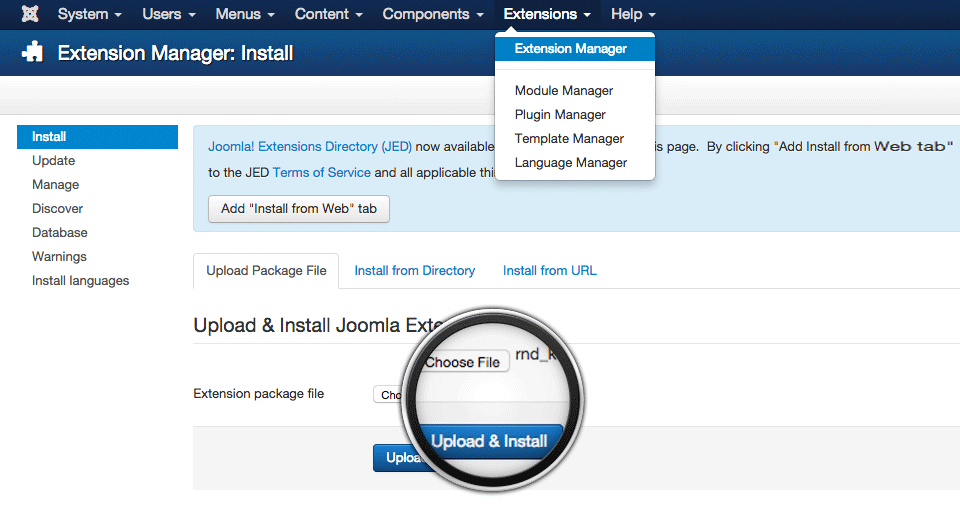Screen dimensions: 960x526
Task: Open Plugin Manager from Extensions menu
Action: coord(560,115)
